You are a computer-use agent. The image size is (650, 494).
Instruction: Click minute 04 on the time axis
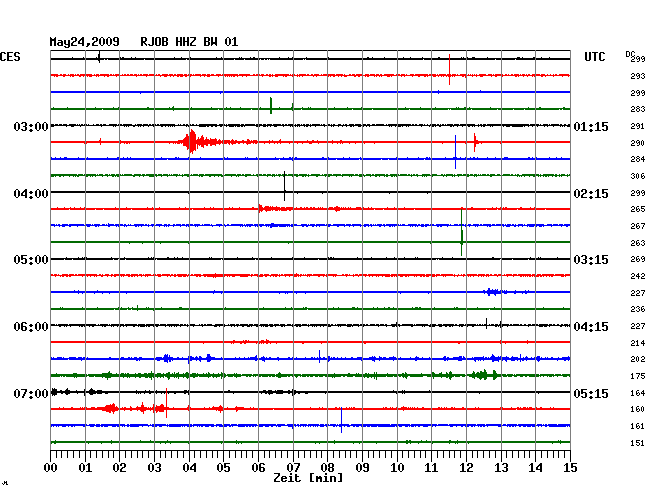[x=189, y=468]
